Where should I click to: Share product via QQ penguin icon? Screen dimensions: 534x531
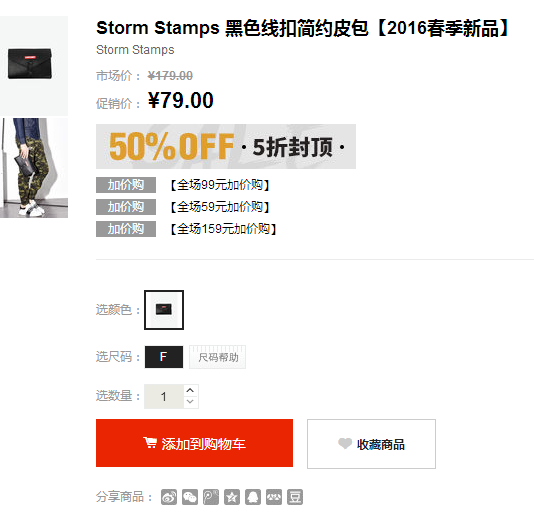253,497
